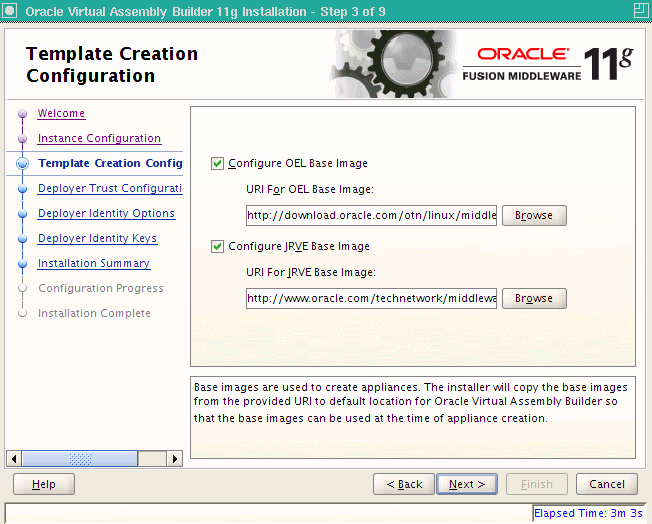Click the window menu icon in title bar
This screenshot has height=524, width=652.
click(x=10, y=11)
